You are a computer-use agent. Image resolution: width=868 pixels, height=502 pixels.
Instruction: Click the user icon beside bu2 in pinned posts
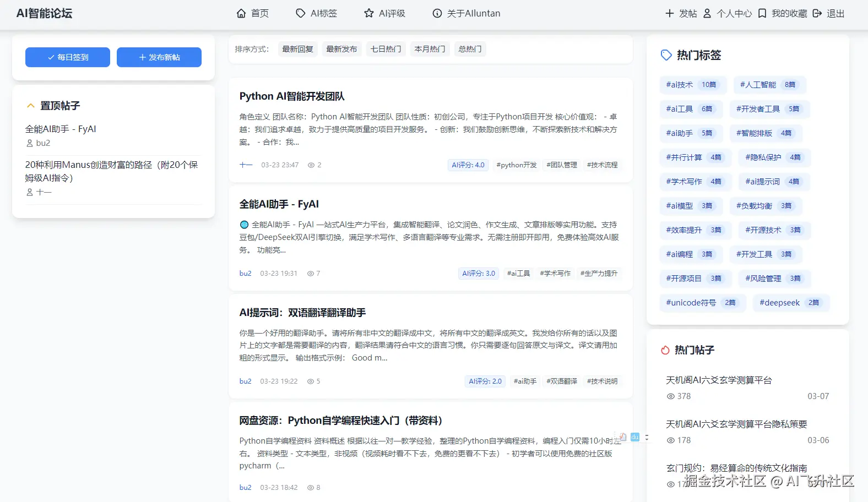[30, 143]
